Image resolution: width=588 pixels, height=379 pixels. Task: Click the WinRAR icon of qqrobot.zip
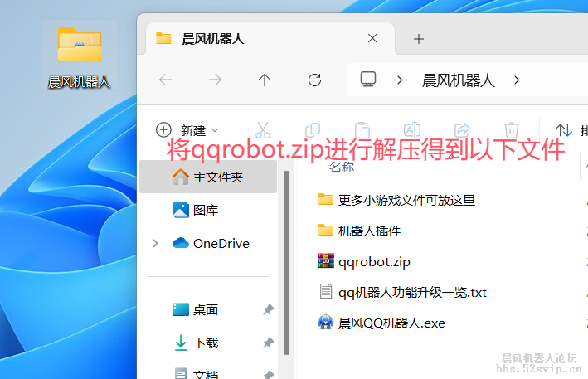[x=325, y=260]
